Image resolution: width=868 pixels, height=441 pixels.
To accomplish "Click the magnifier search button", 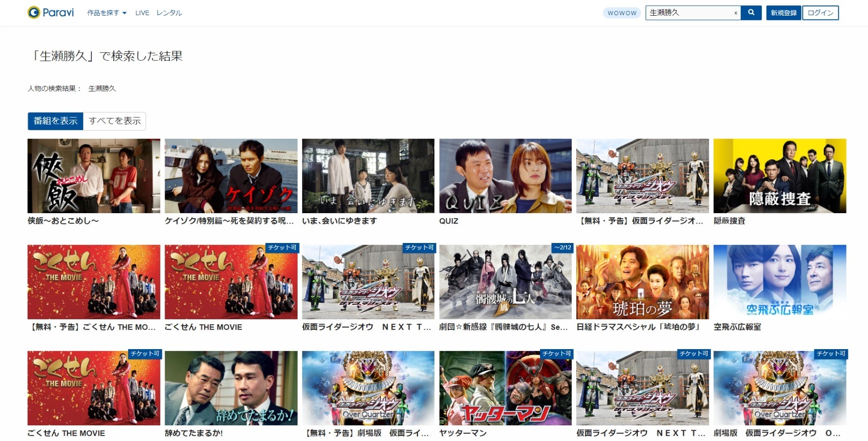I will [x=751, y=13].
